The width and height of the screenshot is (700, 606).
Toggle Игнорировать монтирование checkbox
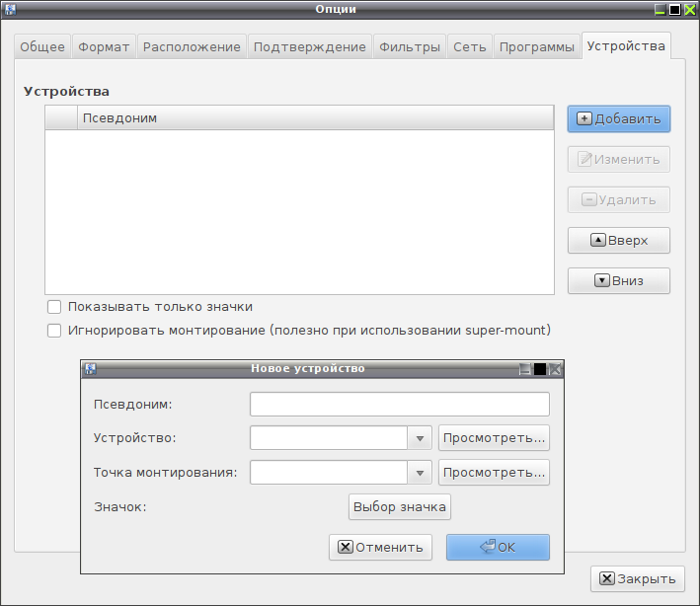[x=54, y=331]
